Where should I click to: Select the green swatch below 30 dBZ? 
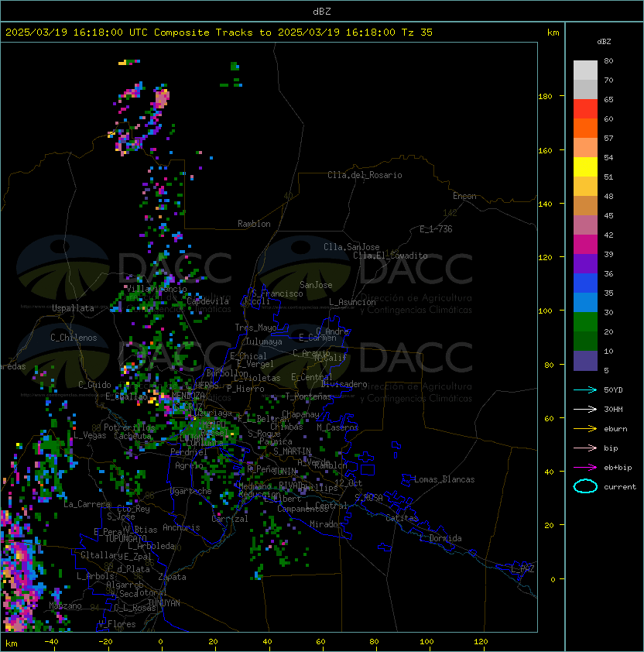click(585, 321)
